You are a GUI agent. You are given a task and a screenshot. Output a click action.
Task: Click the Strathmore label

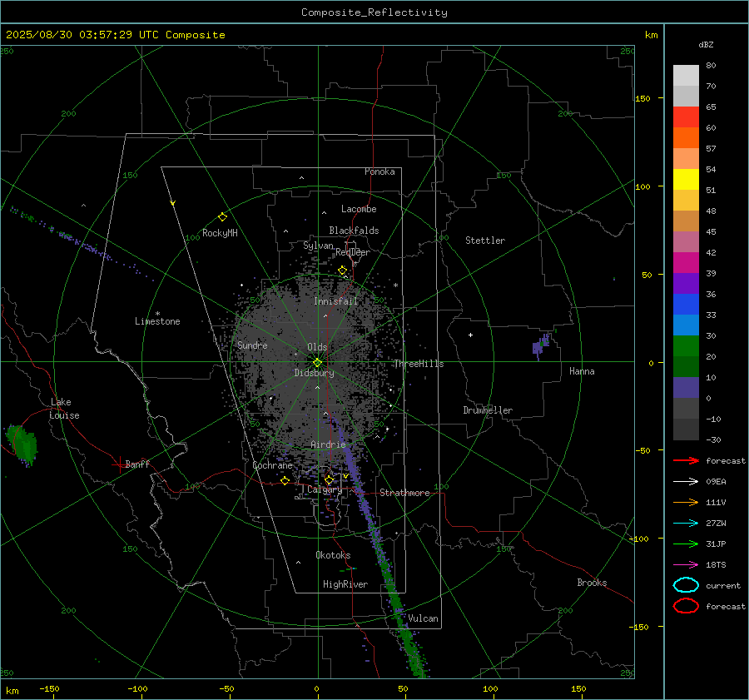(x=404, y=493)
